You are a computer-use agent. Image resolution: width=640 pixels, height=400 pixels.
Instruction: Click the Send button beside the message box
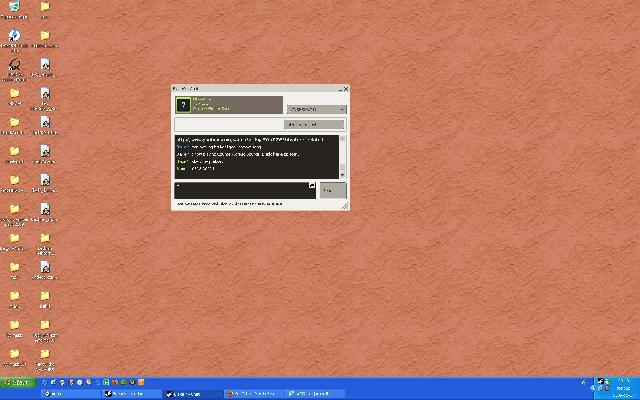coord(333,190)
